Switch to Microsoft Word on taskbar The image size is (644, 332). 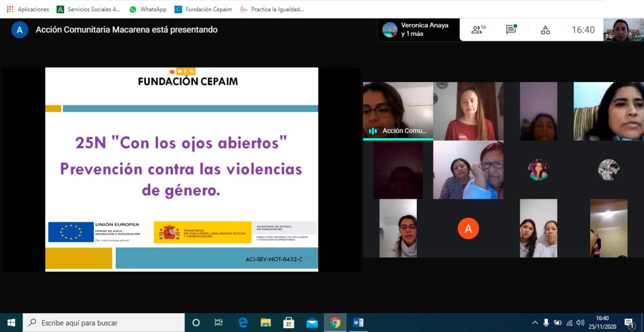coord(358,322)
